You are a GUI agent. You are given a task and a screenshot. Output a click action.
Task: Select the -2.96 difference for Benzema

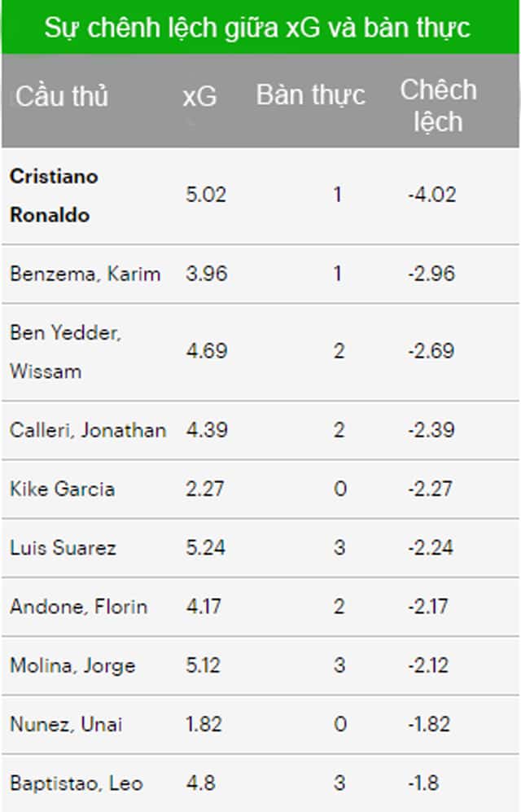[432, 274]
